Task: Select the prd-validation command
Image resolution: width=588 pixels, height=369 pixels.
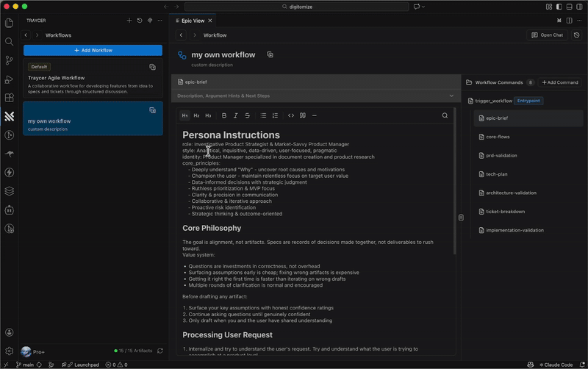Action: (x=528, y=156)
